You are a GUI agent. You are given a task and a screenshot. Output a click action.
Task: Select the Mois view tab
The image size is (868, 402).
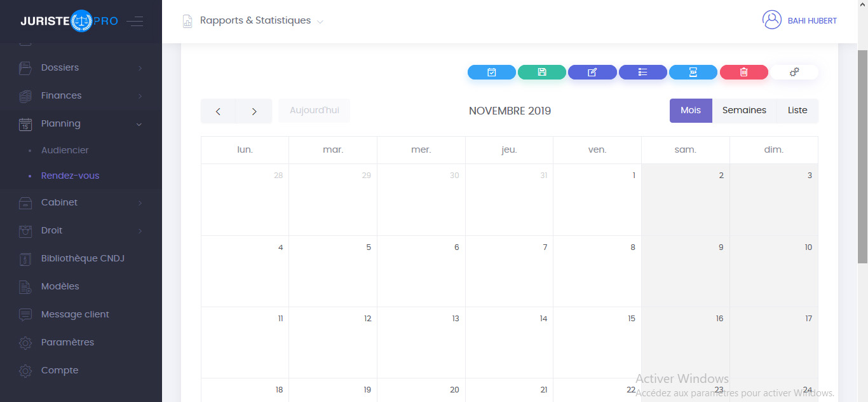pos(691,111)
